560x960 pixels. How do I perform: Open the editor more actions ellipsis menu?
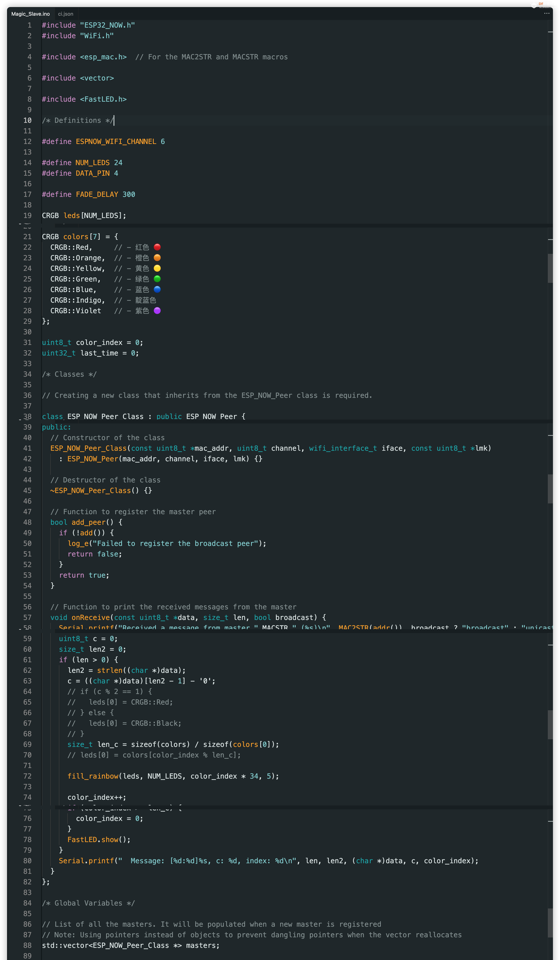click(547, 13)
